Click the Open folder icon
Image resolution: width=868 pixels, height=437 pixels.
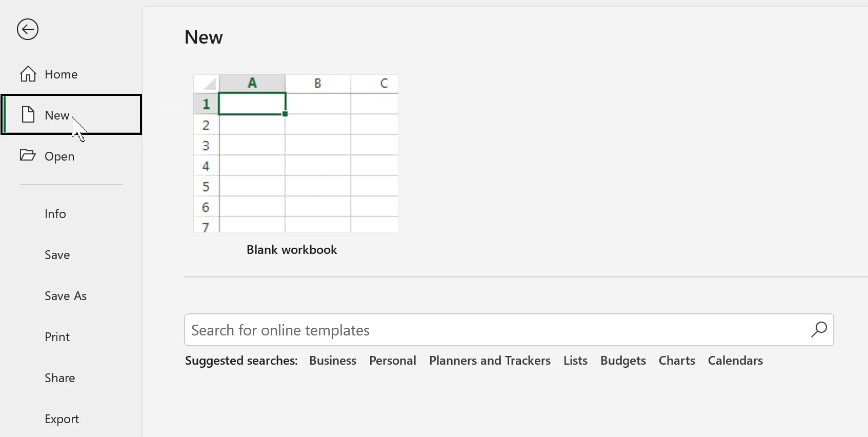[28, 155]
